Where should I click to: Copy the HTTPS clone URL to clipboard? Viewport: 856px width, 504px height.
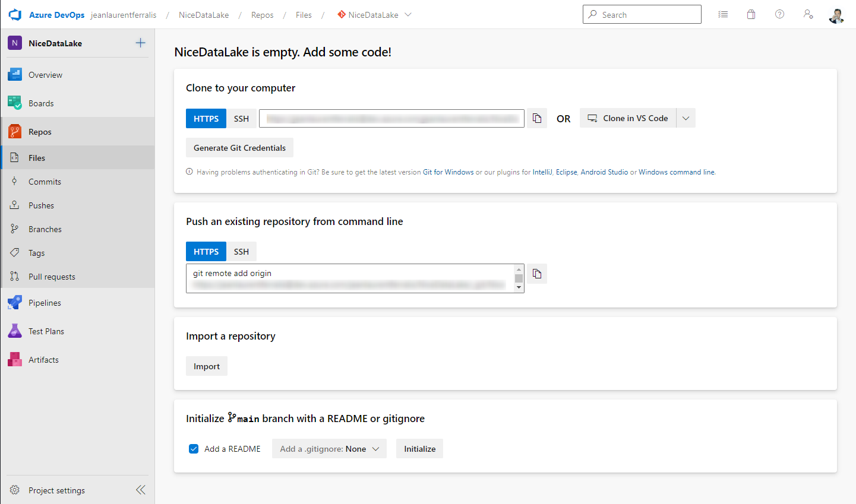point(537,118)
